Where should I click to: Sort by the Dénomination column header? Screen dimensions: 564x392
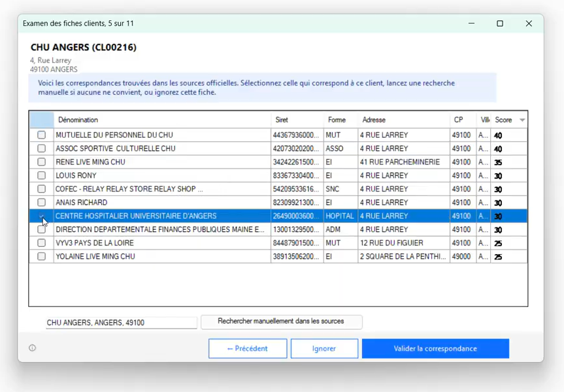point(162,120)
